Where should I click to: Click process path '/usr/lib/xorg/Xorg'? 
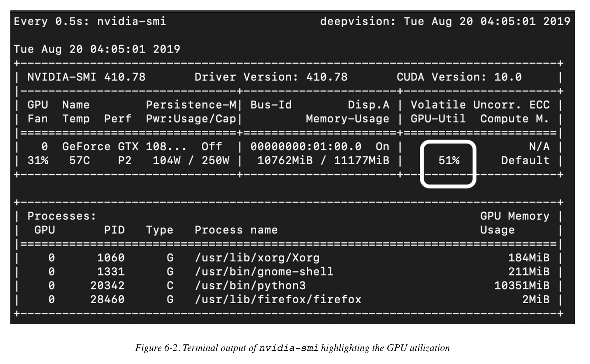257,258
